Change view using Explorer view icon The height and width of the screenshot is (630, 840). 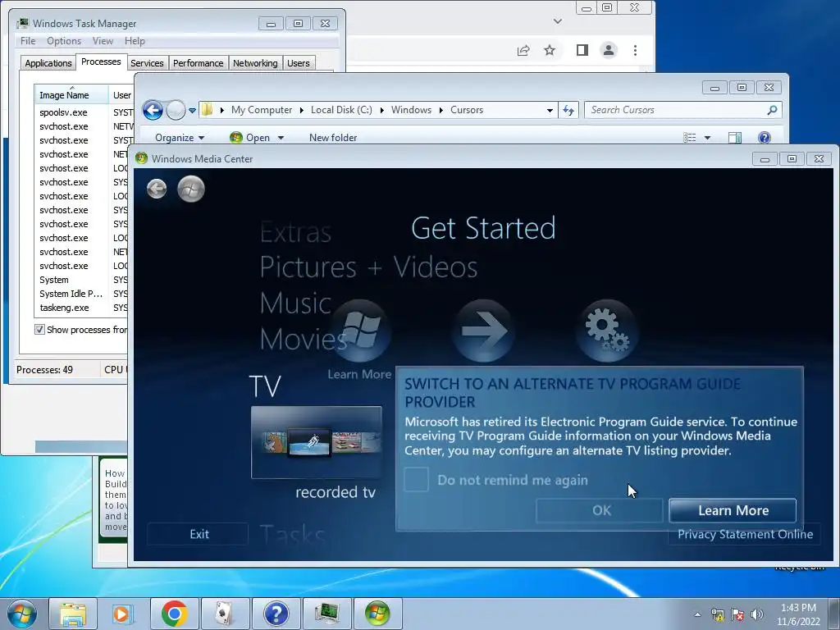coord(689,138)
